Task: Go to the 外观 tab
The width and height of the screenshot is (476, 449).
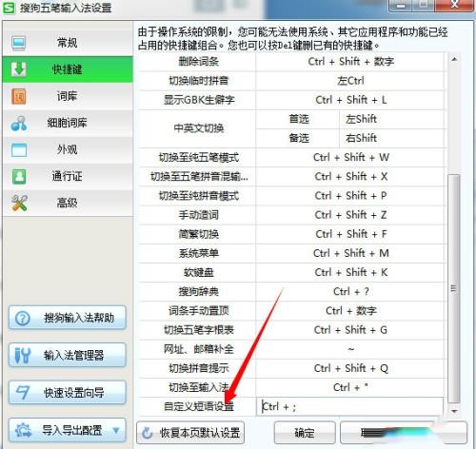Action: [x=68, y=149]
